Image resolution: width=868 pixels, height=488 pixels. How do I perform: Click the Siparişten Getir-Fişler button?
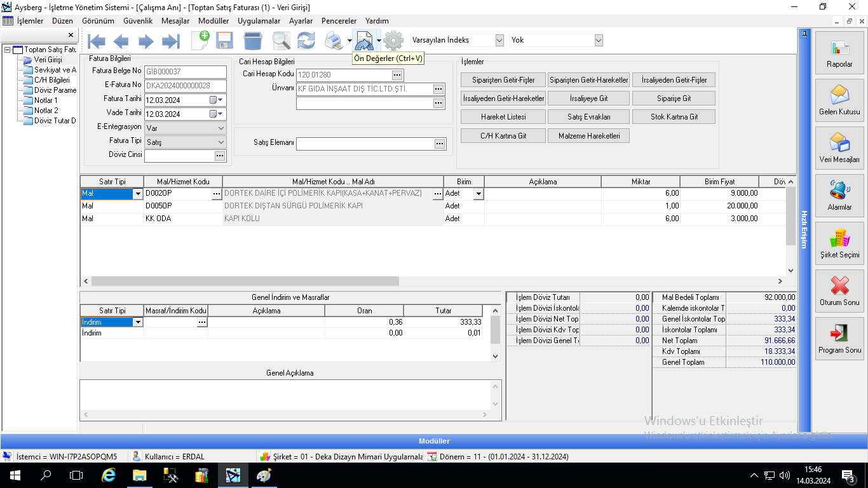click(503, 81)
